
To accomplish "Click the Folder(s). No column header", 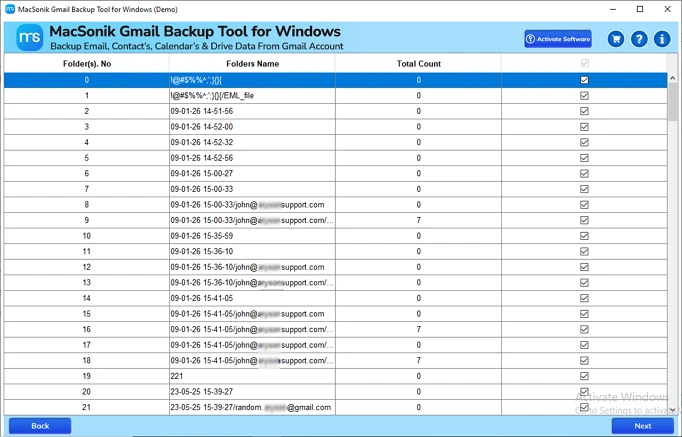I will click(87, 64).
